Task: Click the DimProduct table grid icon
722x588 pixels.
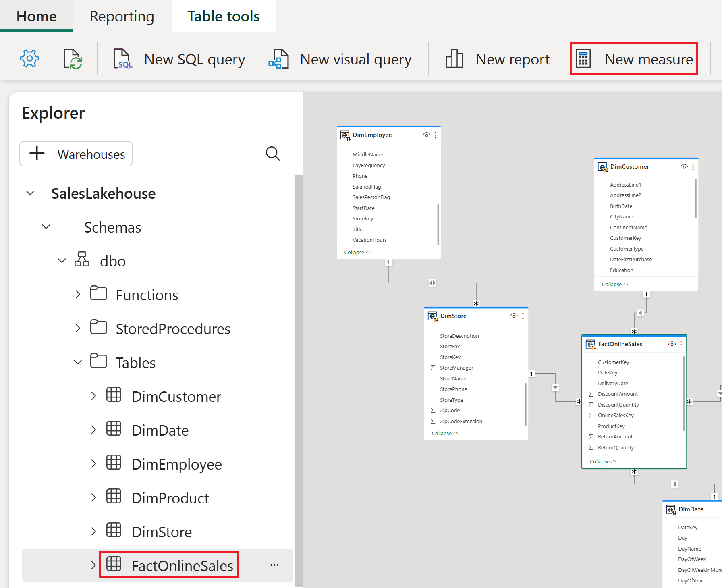Action: (114, 496)
